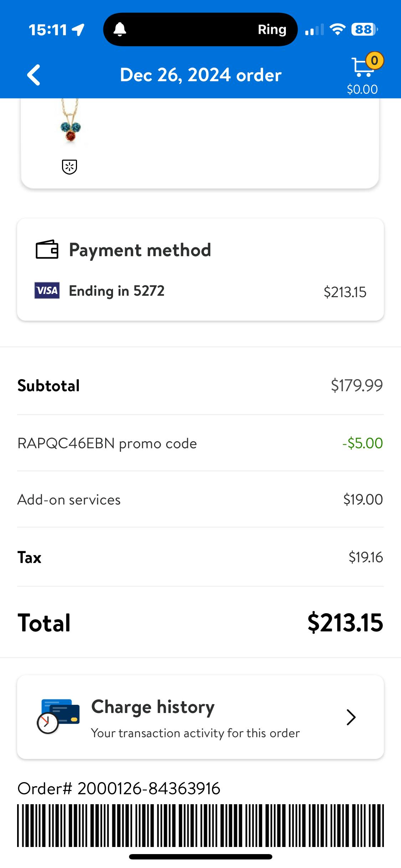Tap the notification bell in Dynamic Island
This screenshot has height=868, width=401.
pyautogui.click(x=120, y=30)
